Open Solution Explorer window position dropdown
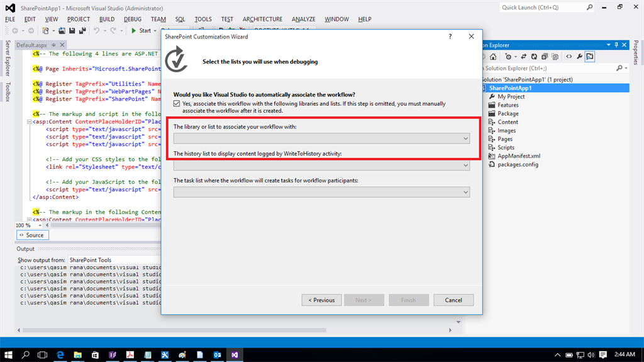Screen dimensions: 644x362 coord(609,45)
